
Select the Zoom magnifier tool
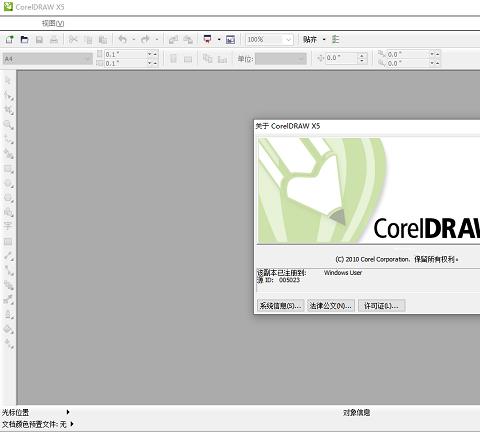coord(8,125)
